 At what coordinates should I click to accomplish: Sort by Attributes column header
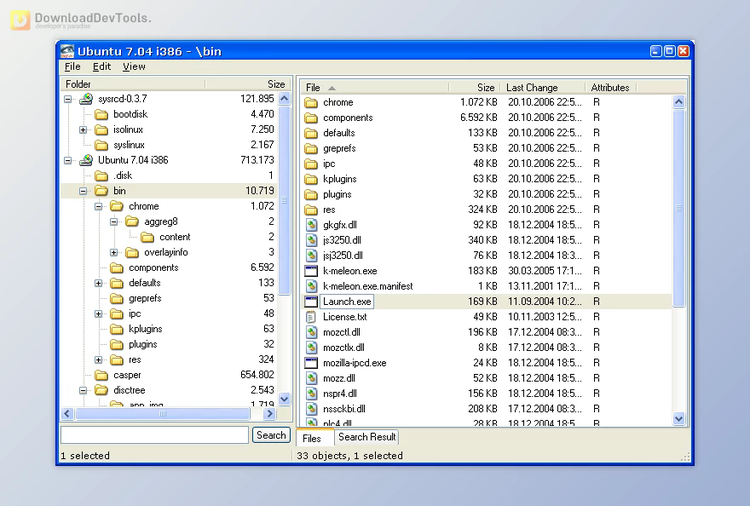click(x=611, y=88)
